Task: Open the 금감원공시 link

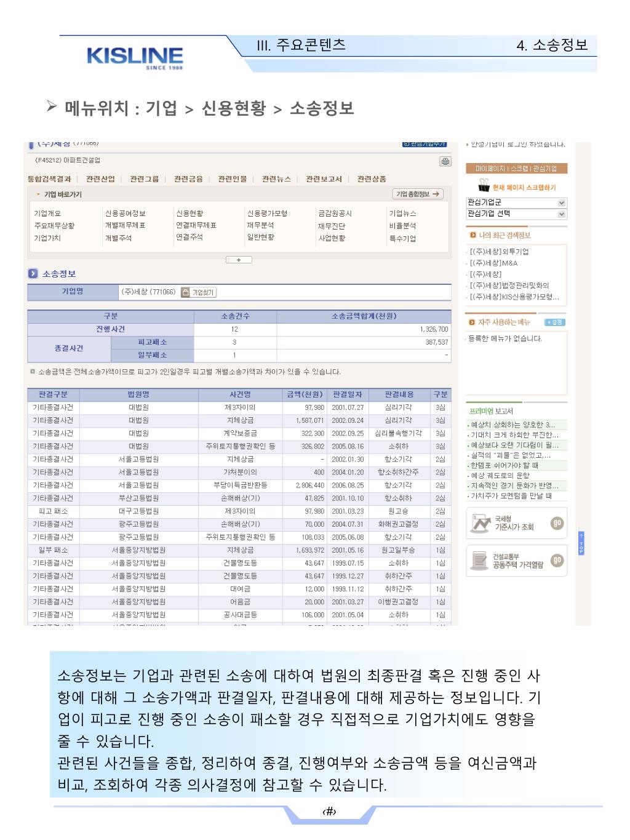Action: [335, 214]
